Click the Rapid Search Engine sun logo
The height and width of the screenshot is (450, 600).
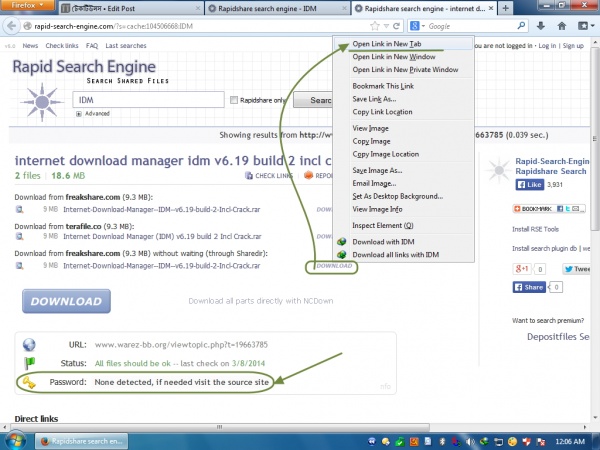[x=42, y=102]
